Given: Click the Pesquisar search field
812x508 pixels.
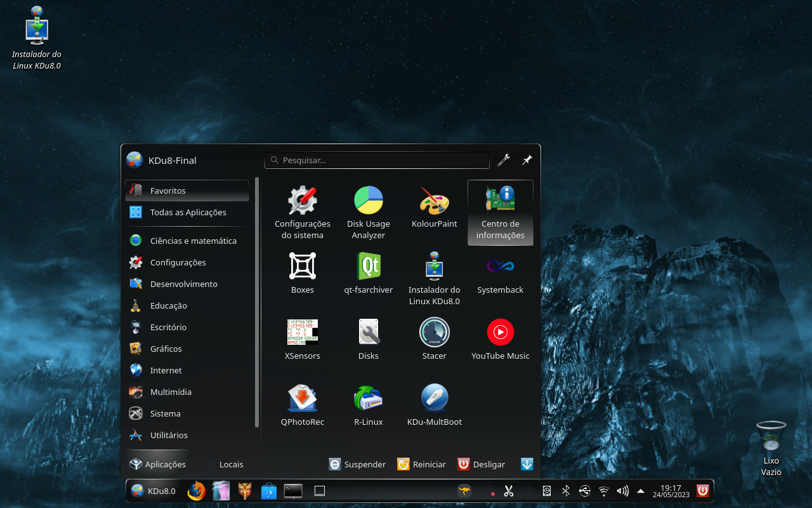Looking at the screenshot, I should (377, 160).
